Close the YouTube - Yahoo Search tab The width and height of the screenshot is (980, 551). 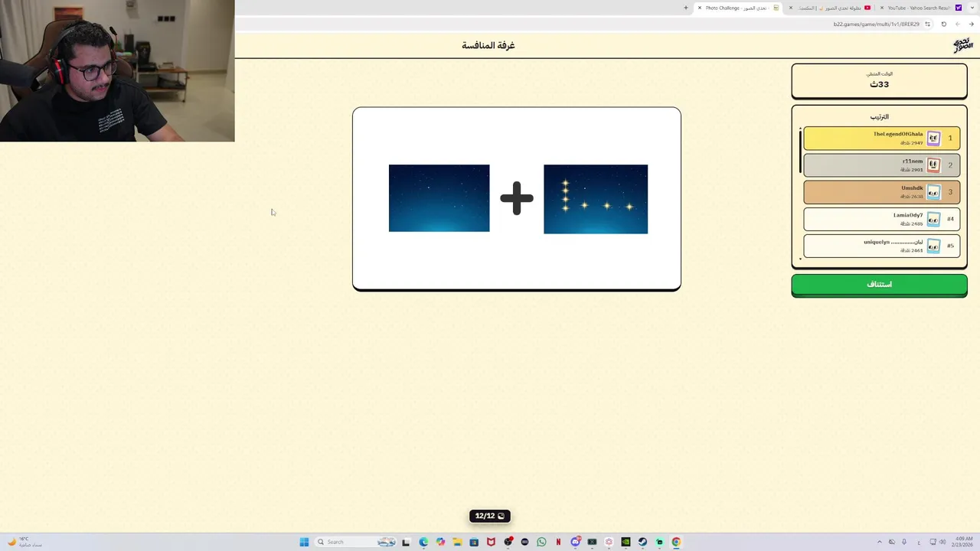tap(882, 8)
